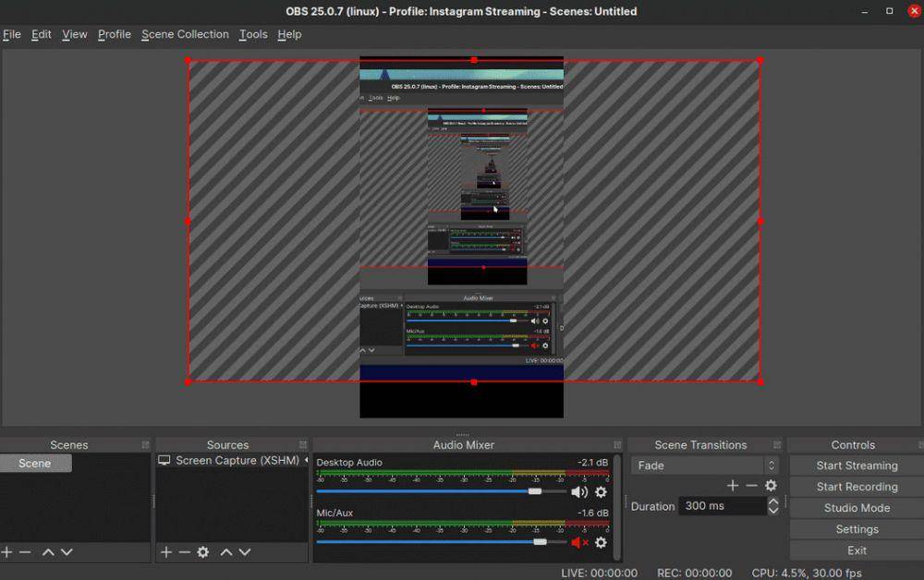Click the CPU 4.5%, 30.00 fps status
This screenshot has height=580, width=924.
tap(806, 573)
